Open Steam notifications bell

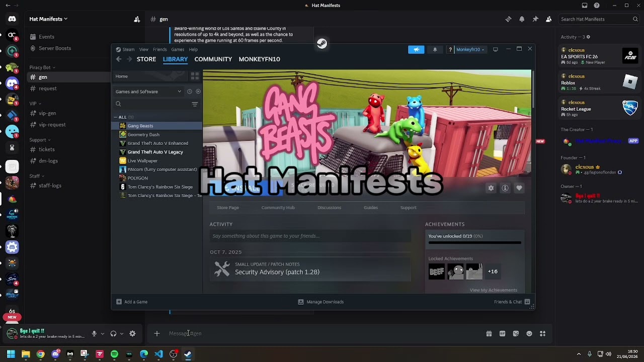tap(435, 49)
